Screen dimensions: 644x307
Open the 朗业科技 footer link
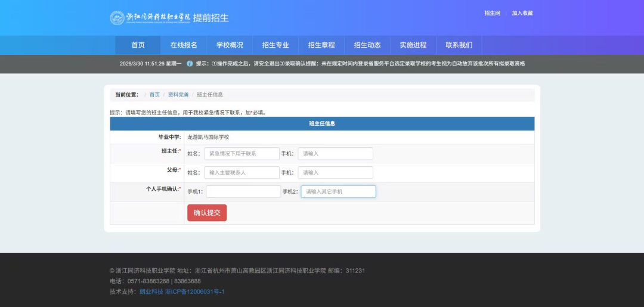click(x=151, y=292)
